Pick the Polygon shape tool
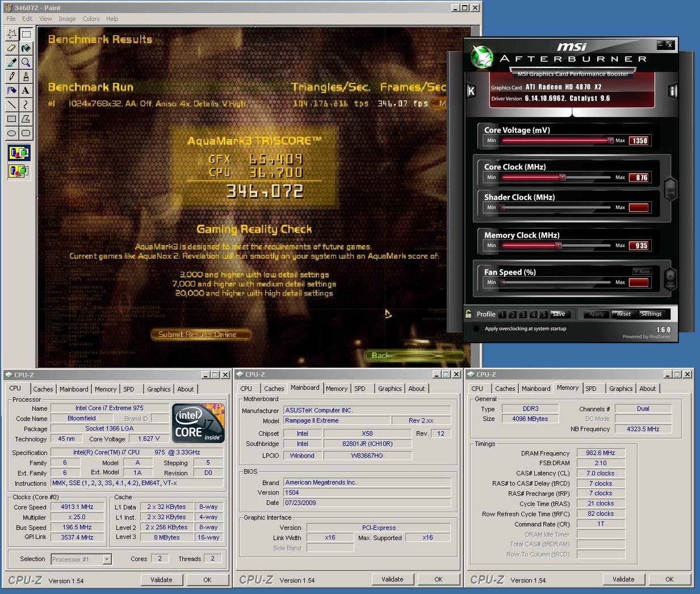Image resolution: width=700 pixels, height=594 pixels. (26, 119)
